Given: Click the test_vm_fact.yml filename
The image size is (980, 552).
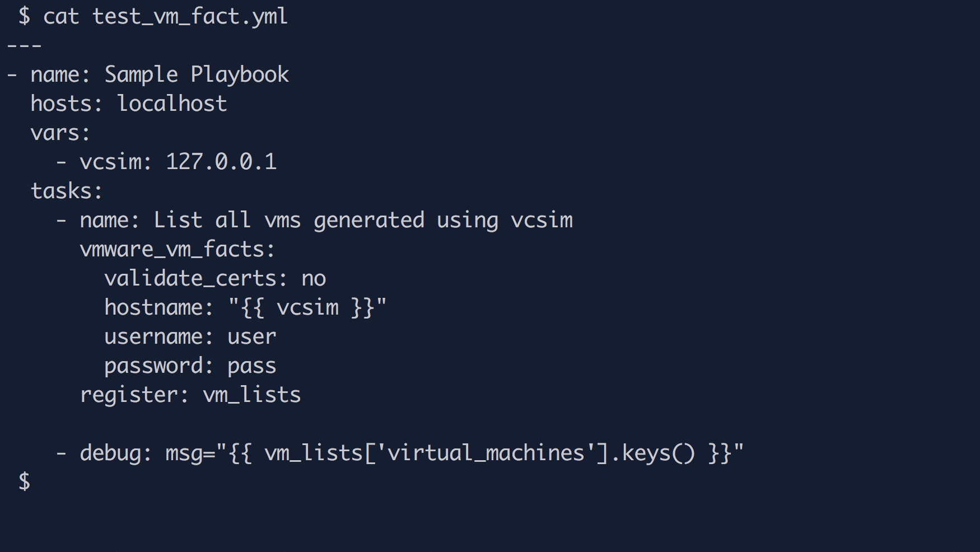Looking at the screenshot, I should 190,17.
